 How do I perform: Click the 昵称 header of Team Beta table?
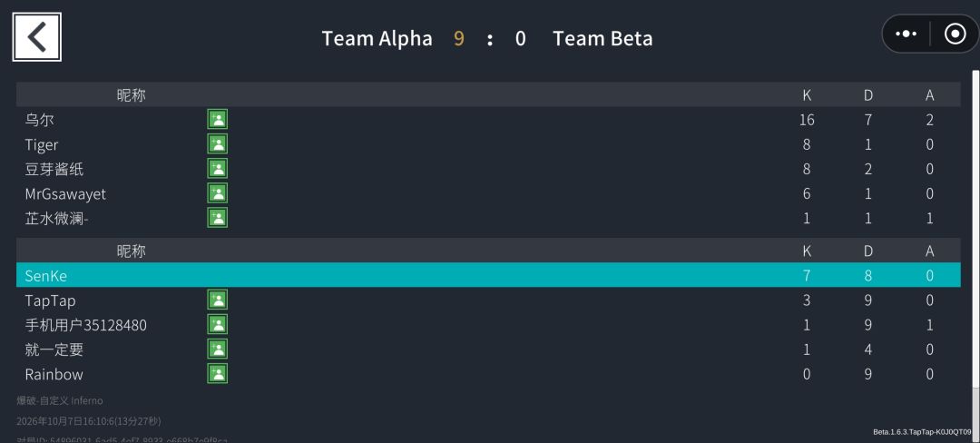(132, 251)
